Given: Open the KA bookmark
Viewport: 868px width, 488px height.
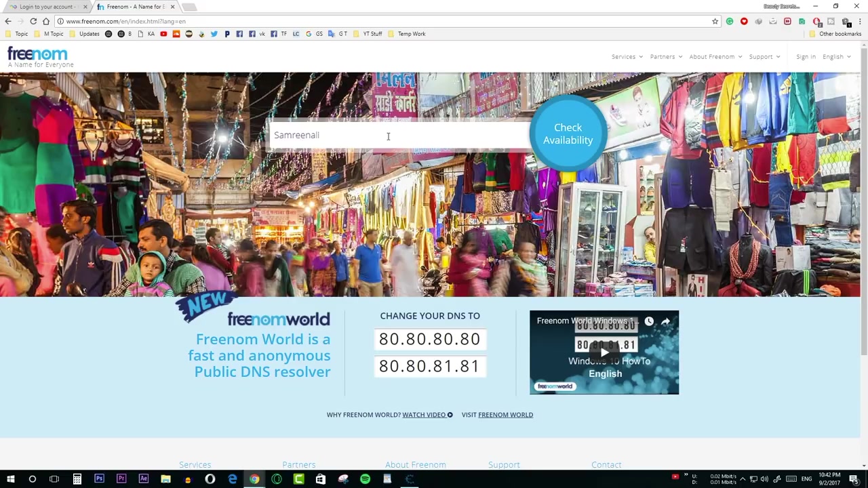Looking at the screenshot, I should 146,34.
